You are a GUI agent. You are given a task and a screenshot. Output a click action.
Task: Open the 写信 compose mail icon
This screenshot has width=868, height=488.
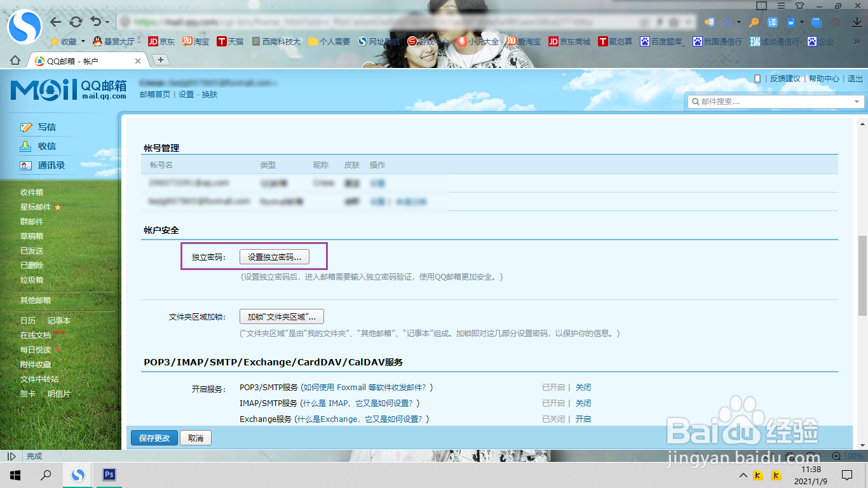tap(26, 126)
